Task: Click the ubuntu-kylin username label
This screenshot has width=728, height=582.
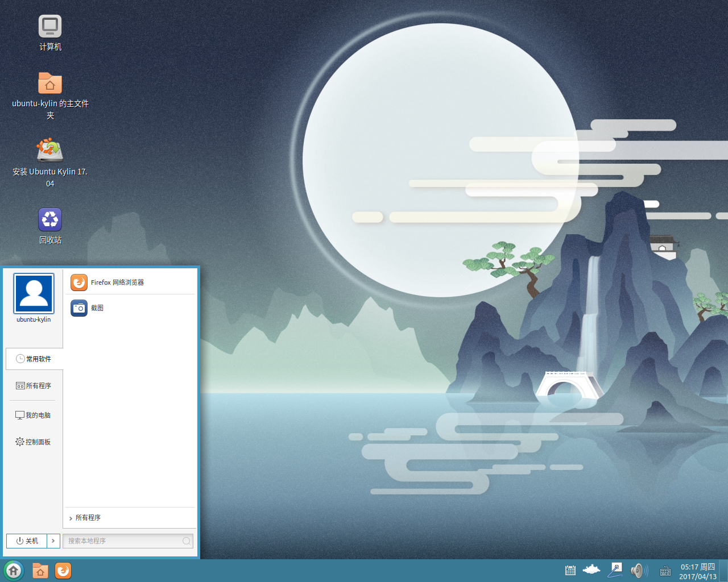Action: point(34,319)
